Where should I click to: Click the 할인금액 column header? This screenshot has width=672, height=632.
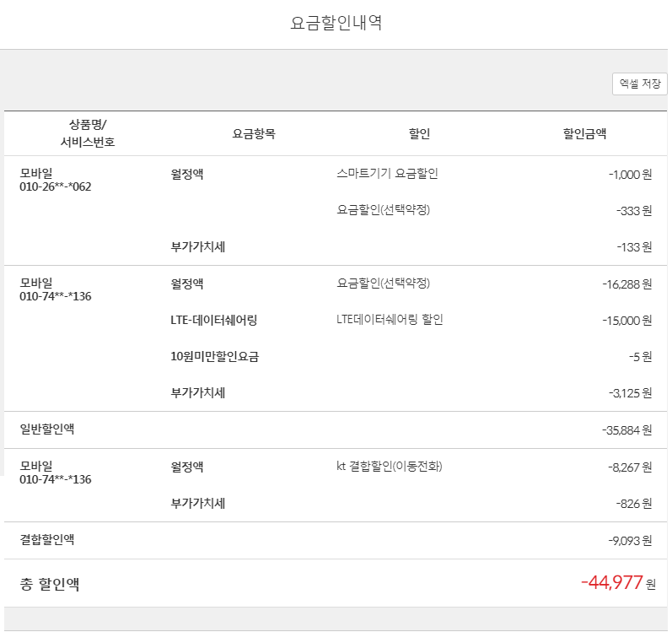(x=584, y=133)
